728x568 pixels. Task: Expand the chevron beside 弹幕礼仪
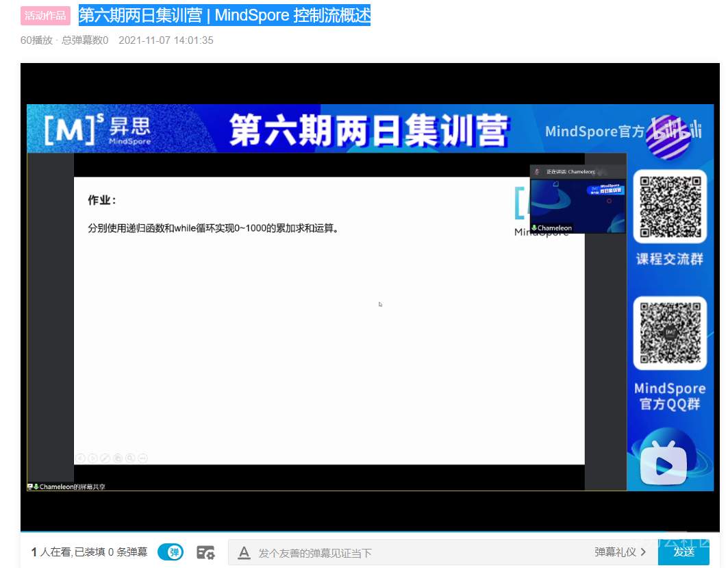643,552
